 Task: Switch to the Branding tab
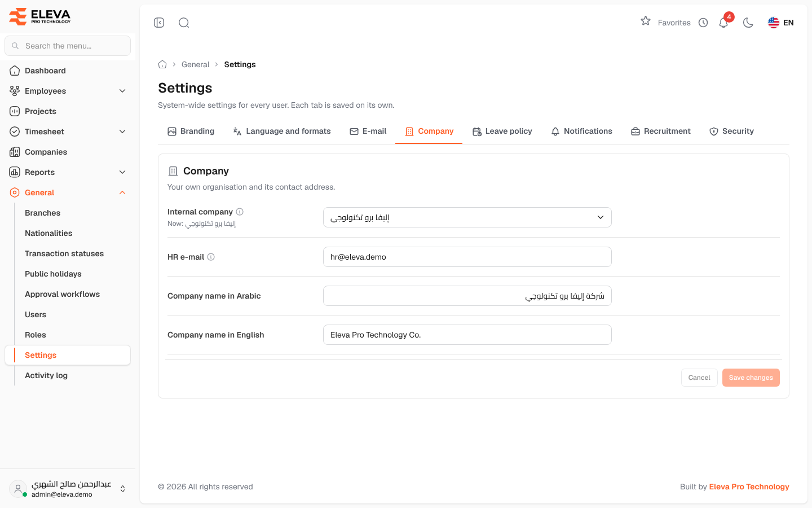click(191, 131)
